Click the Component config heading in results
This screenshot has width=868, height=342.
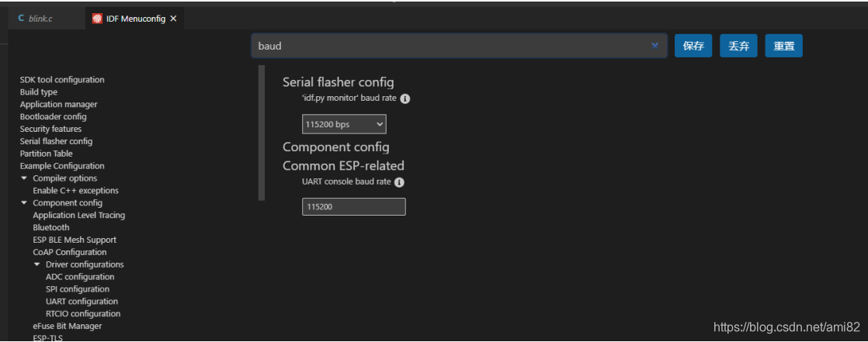pyautogui.click(x=336, y=147)
